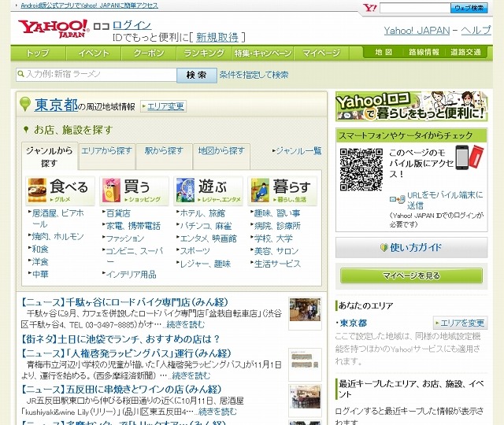504x425 pixels.
Task: Select the マイページ navigation tab
Action: pos(321,53)
